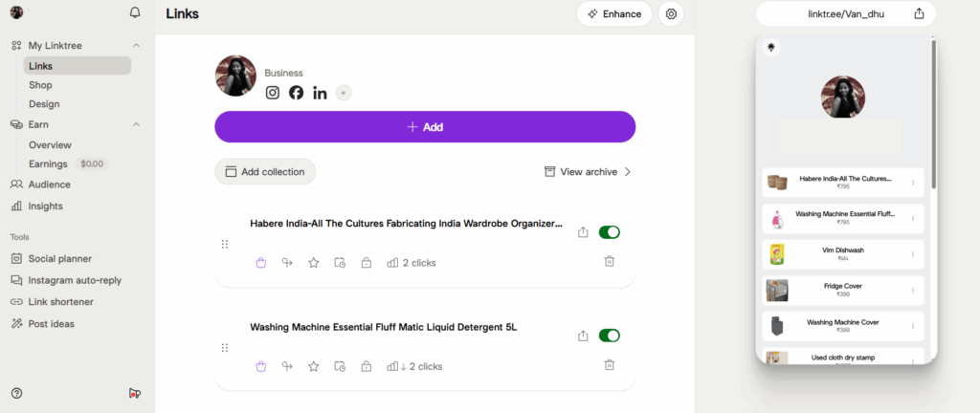Click the star icon on Habere India link
Image resolution: width=980 pixels, height=413 pixels.
click(x=313, y=263)
